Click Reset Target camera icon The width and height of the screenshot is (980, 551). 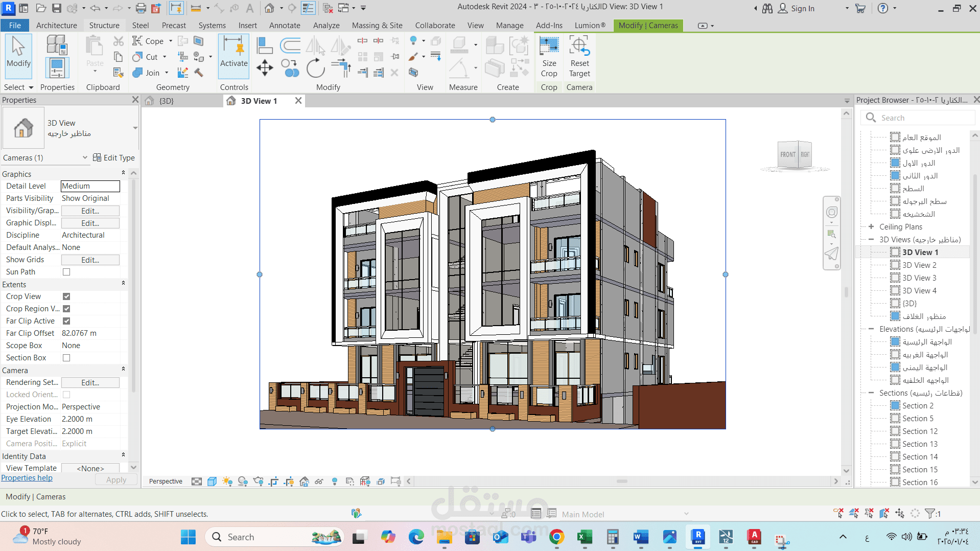point(579,57)
